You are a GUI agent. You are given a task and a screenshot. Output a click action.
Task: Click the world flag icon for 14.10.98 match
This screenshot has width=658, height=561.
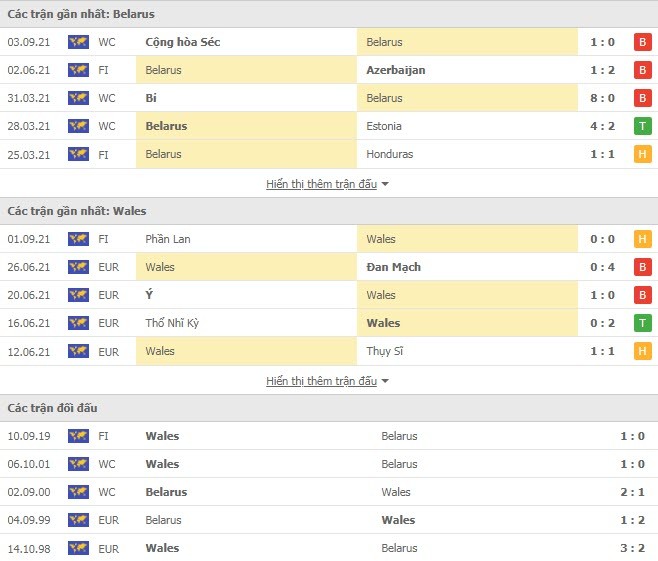click(x=78, y=548)
